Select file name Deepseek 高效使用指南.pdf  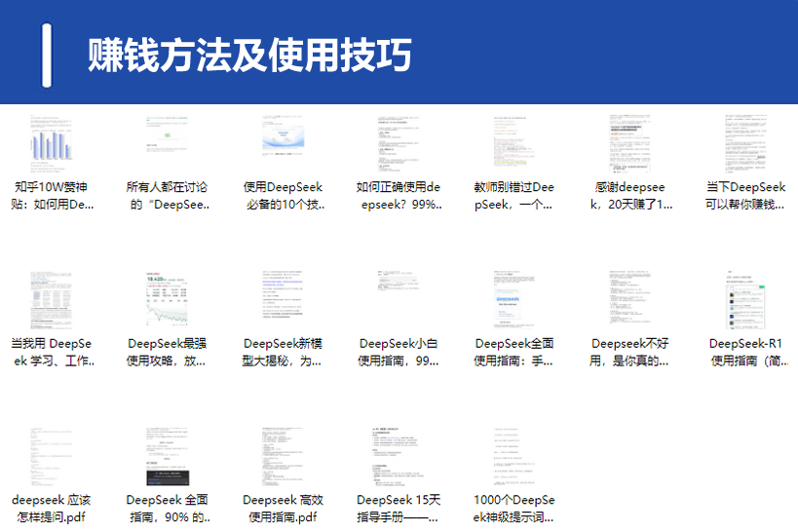coord(283,509)
